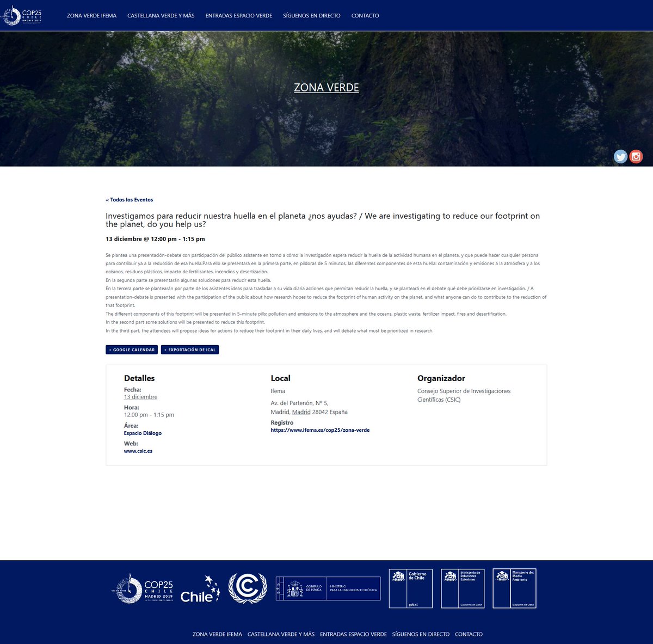Click the Gobierno de Chile gob.cl logo
This screenshot has width=653, height=644.
pyautogui.click(x=411, y=588)
